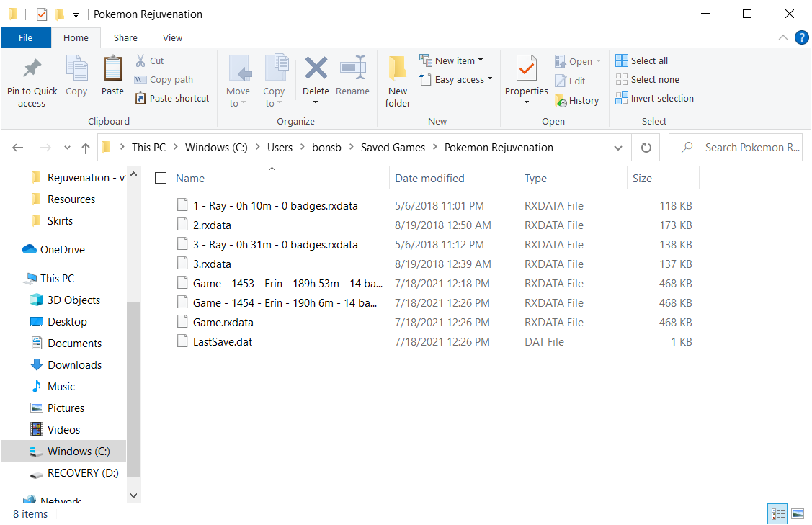Click navigation pane scroll down arrow
Image resolution: width=812 pixels, height=525 pixels.
[133, 495]
